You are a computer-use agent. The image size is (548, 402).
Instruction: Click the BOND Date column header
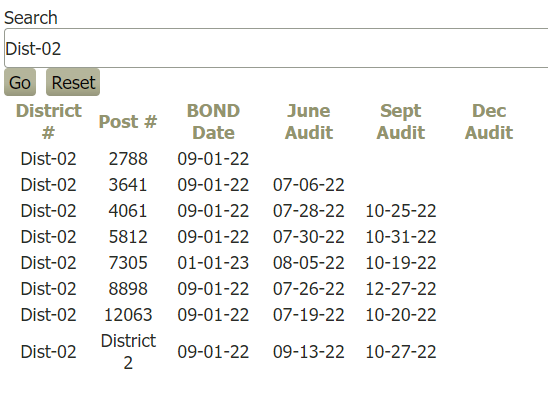tap(213, 122)
